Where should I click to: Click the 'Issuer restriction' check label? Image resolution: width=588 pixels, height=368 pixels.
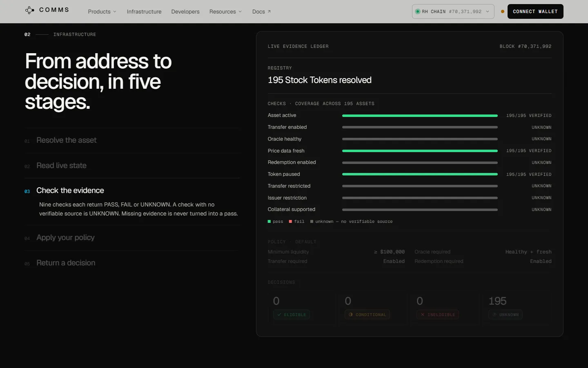(x=287, y=198)
